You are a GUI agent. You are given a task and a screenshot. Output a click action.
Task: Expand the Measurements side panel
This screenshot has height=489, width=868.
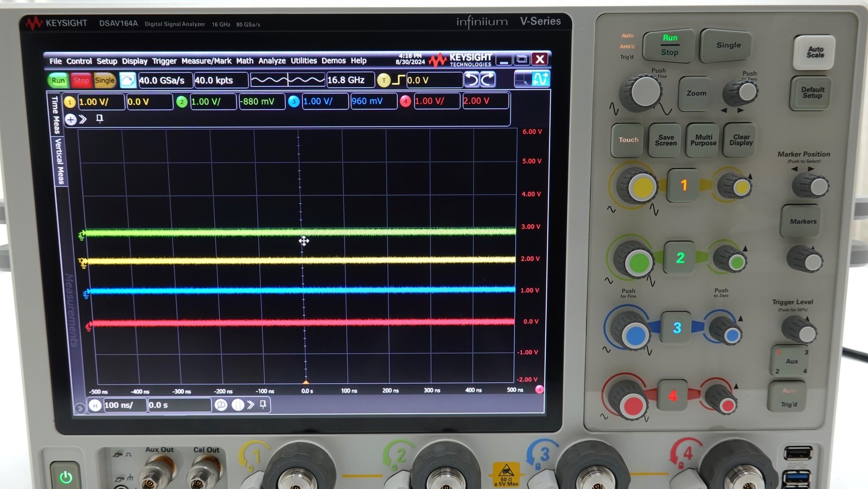(71, 310)
